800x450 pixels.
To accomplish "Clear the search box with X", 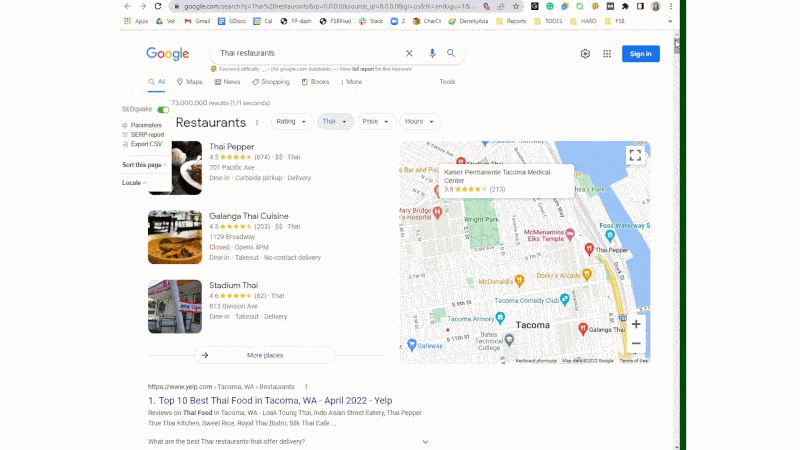I will tap(409, 53).
